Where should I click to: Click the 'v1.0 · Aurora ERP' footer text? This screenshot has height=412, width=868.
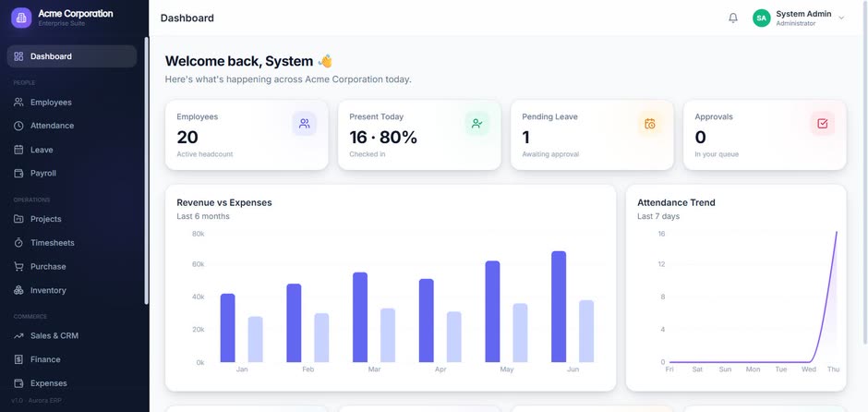point(37,400)
